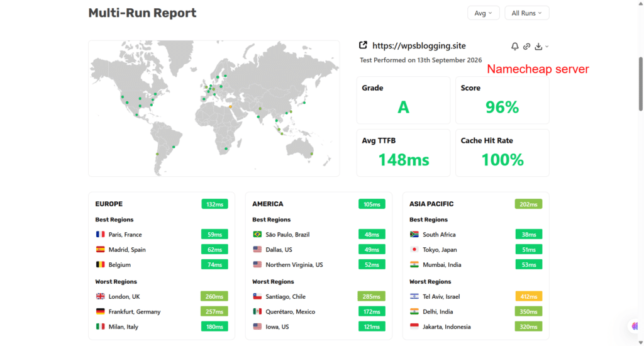The width and height of the screenshot is (644, 346).
Task: Open the All Runs dropdown
Action: click(x=526, y=13)
